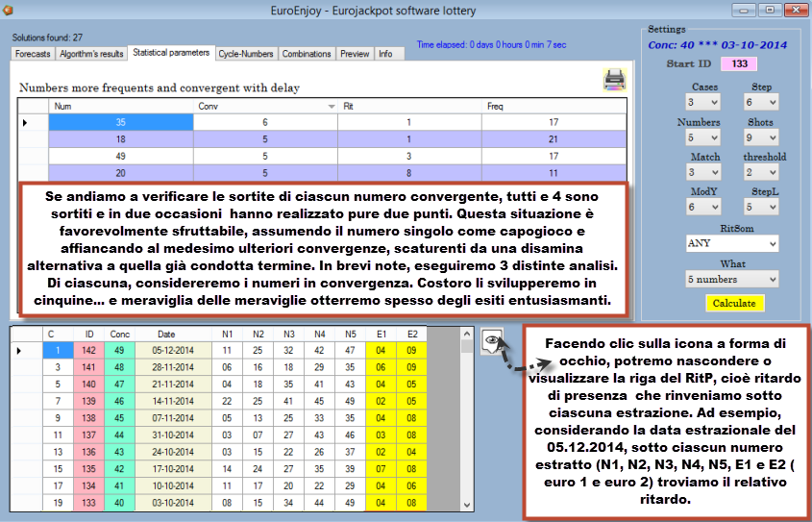Open the Preview tab
The width and height of the screenshot is (812, 522).
pos(355,54)
